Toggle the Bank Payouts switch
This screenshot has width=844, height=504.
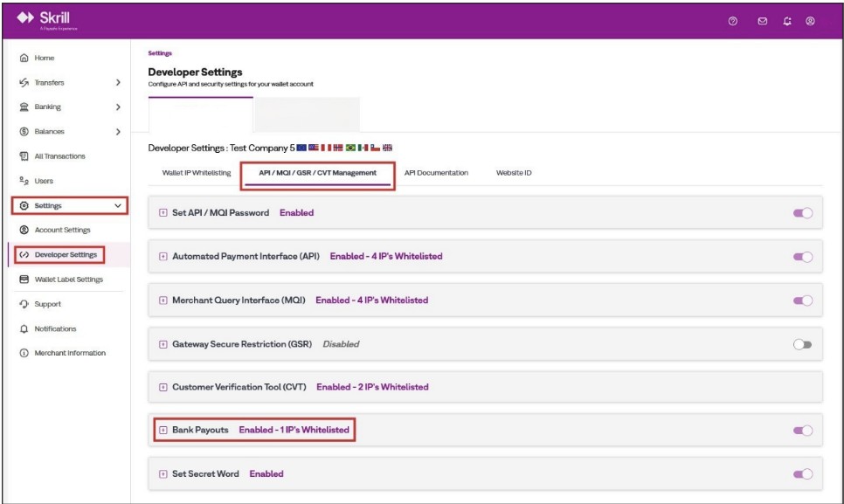pyautogui.click(x=803, y=431)
